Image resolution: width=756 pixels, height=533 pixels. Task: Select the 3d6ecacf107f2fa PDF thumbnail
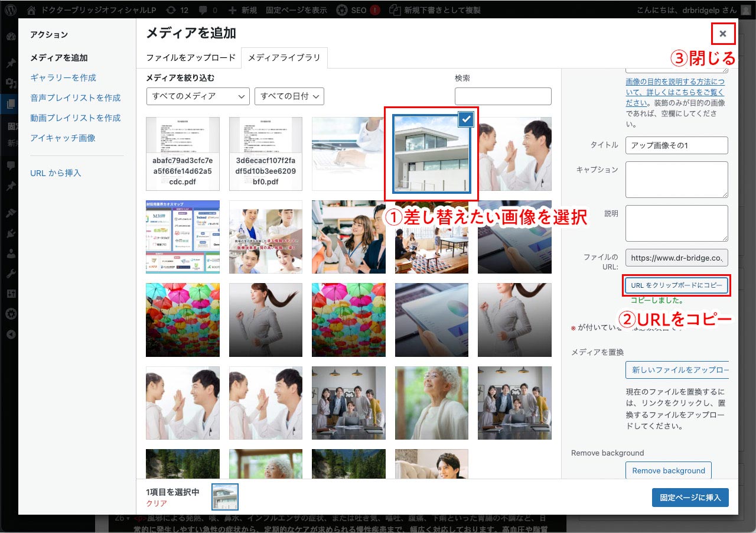click(266, 154)
